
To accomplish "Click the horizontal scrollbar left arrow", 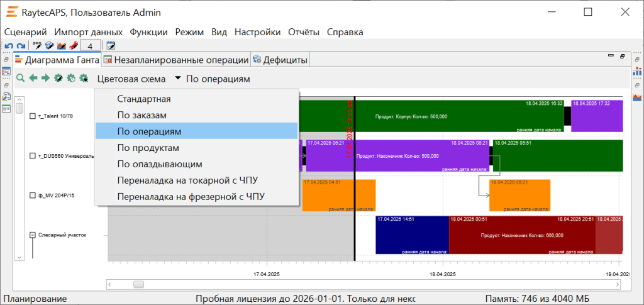I will click(x=109, y=284).
